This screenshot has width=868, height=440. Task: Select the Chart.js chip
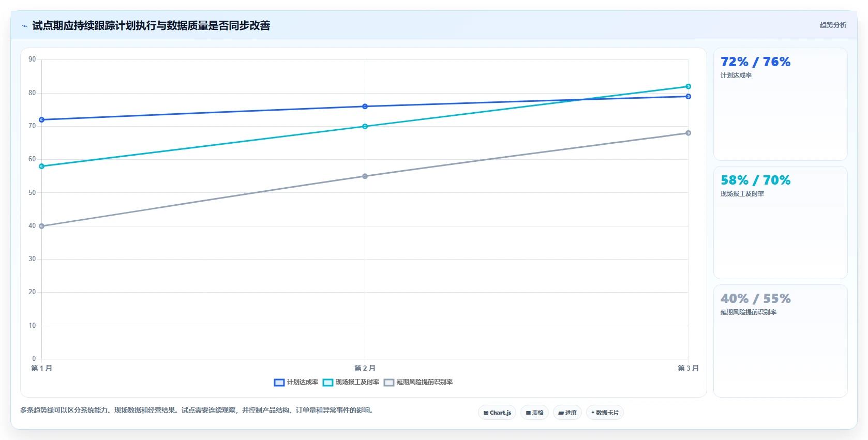pos(497,413)
